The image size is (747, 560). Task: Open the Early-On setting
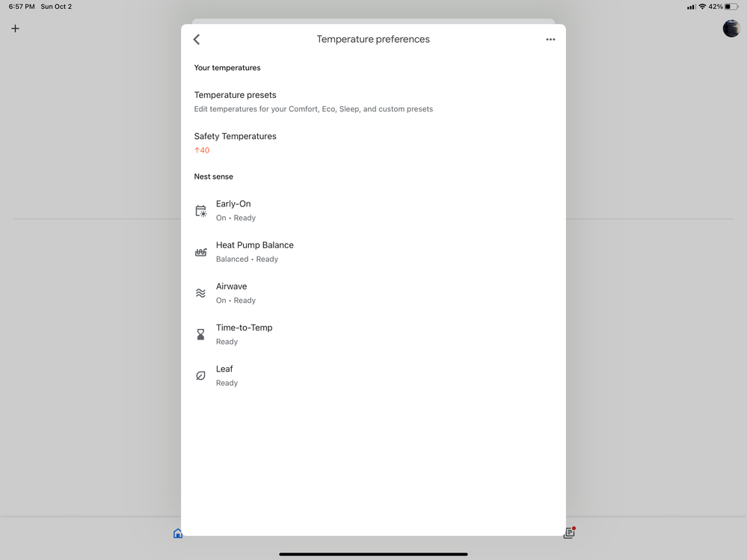[374, 211]
